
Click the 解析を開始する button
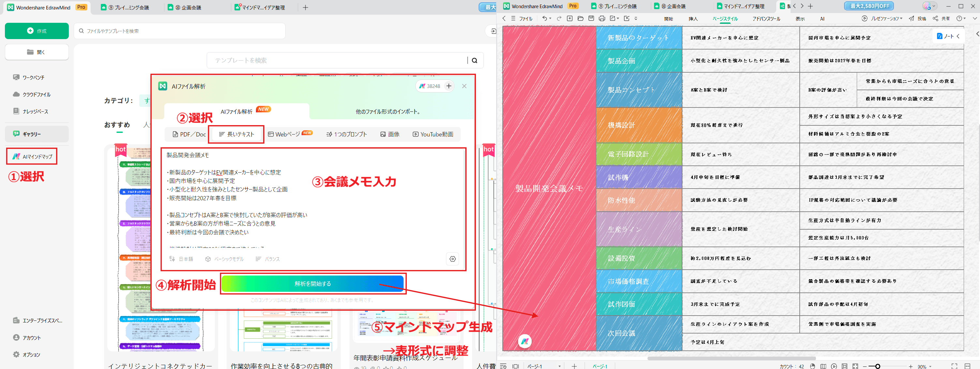pyautogui.click(x=312, y=283)
